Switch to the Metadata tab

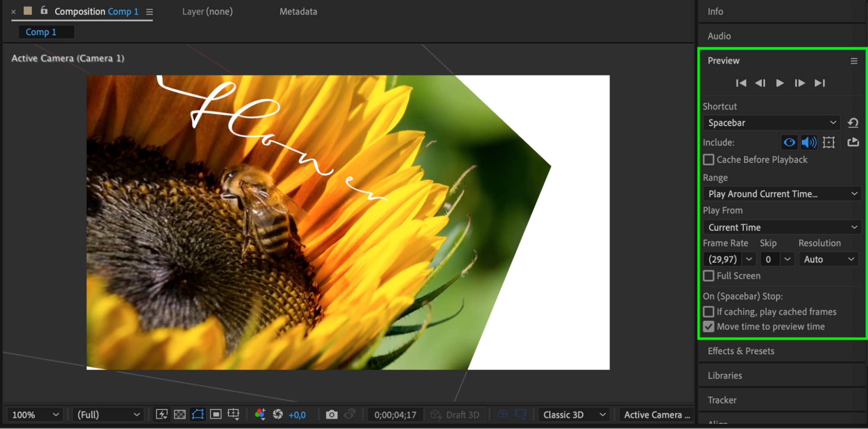[298, 12]
